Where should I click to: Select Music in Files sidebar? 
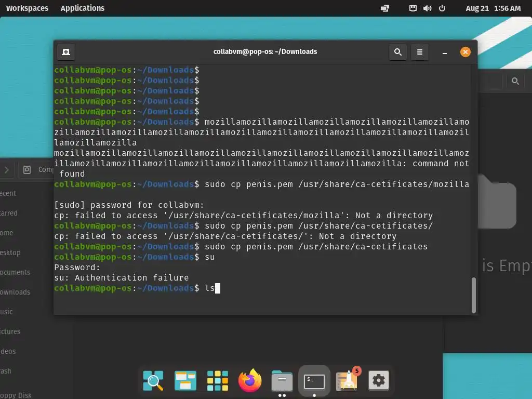pos(6,312)
